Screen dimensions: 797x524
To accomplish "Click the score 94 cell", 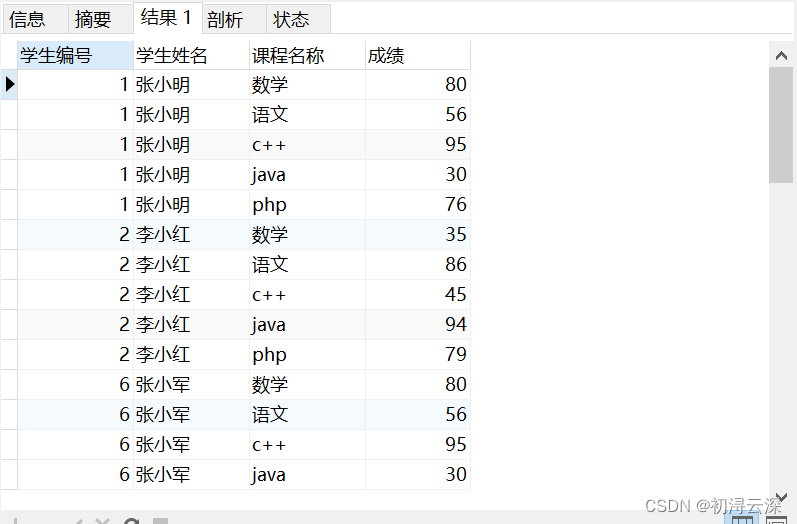I will [x=418, y=324].
